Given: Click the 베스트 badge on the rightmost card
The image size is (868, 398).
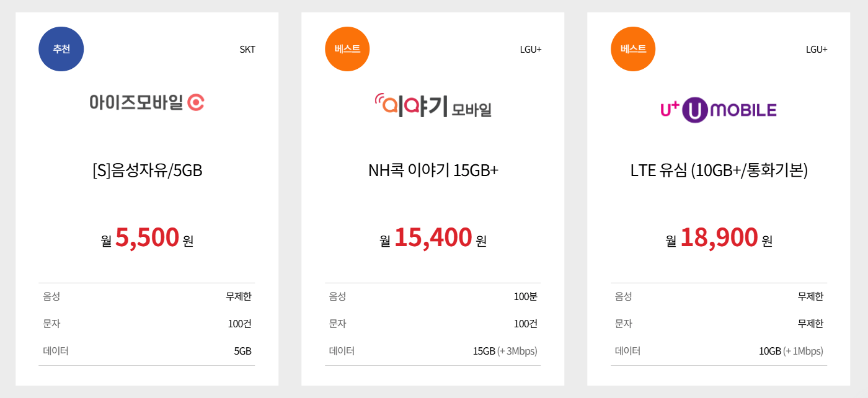Looking at the screenshot, I should coord(632,49).
